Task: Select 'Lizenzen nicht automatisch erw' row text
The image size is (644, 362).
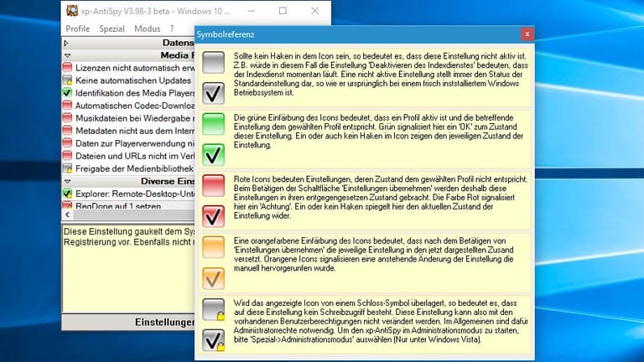Action: click(135, 68)
